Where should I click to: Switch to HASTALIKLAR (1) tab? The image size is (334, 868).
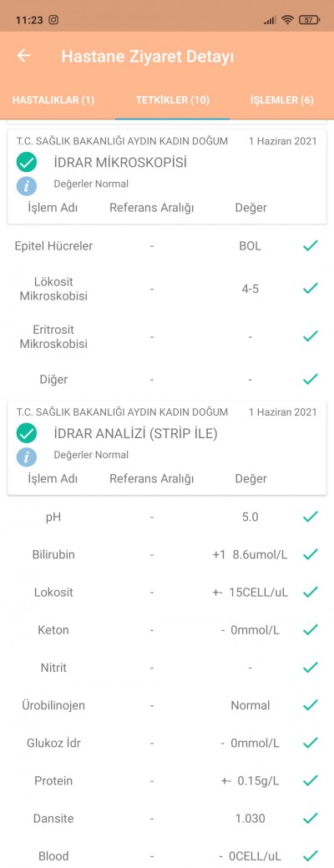53,100
